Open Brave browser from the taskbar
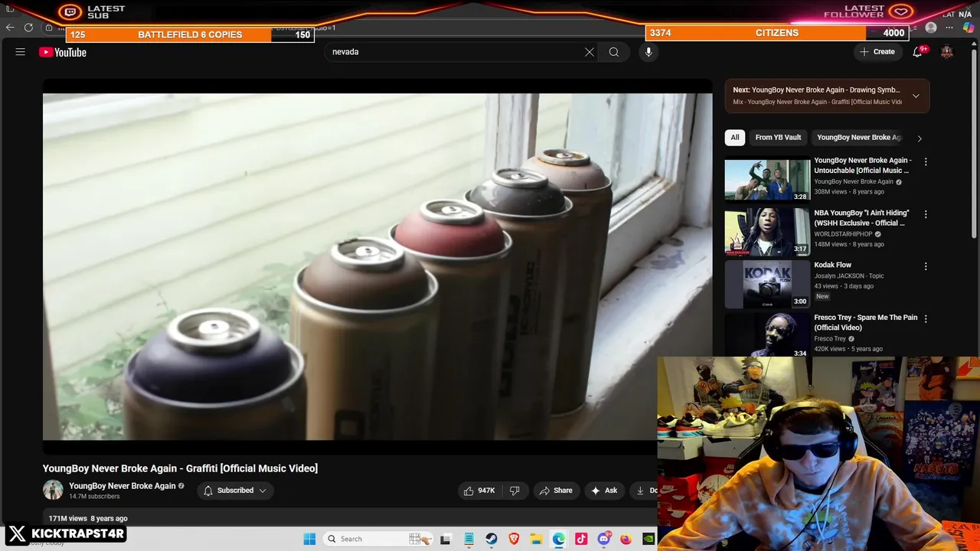980x551 pixels. 514,539
